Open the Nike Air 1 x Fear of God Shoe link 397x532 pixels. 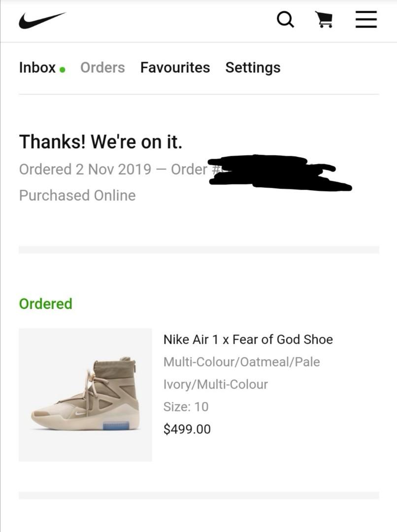(248, 339)
